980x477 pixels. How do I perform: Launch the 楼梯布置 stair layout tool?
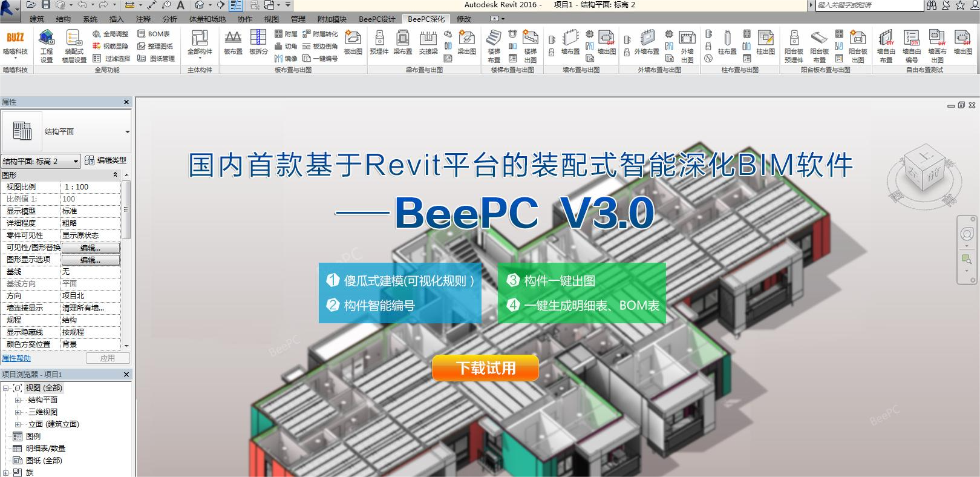[494, 45]
